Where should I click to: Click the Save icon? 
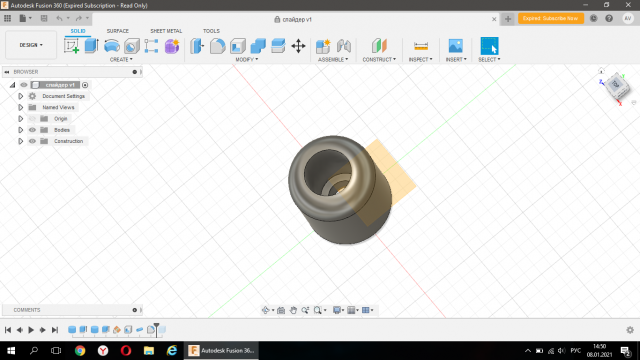click(44, 18)
